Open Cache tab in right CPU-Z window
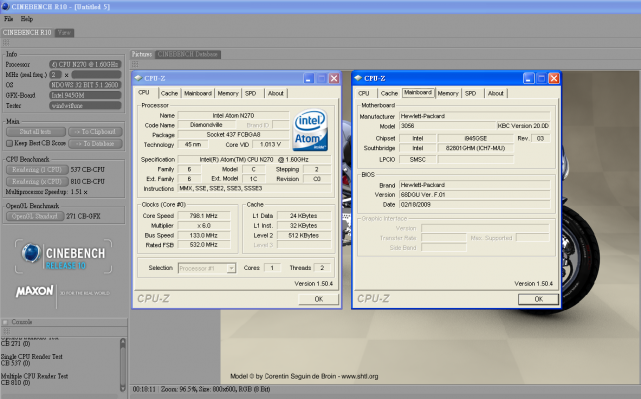641x399 pixels. coord(389,93)
